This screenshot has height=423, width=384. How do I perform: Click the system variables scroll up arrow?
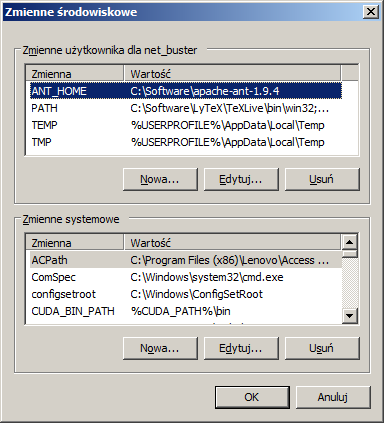pos(349,242)
